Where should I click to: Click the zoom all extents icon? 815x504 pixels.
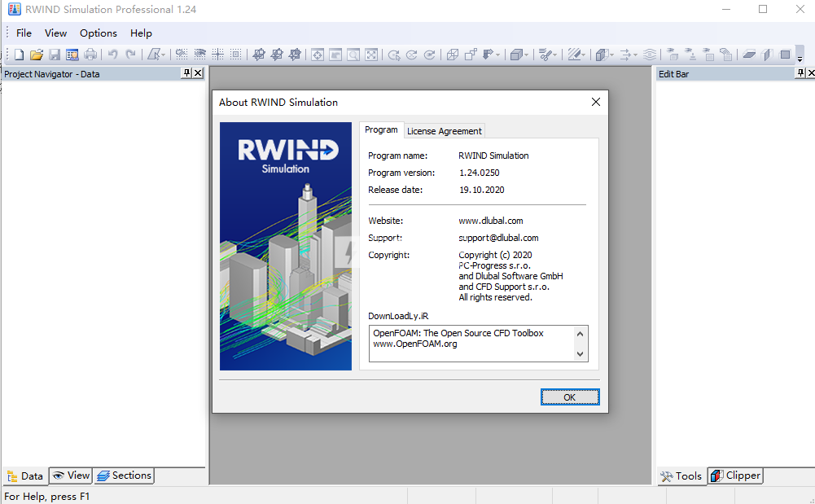(371, 55)
